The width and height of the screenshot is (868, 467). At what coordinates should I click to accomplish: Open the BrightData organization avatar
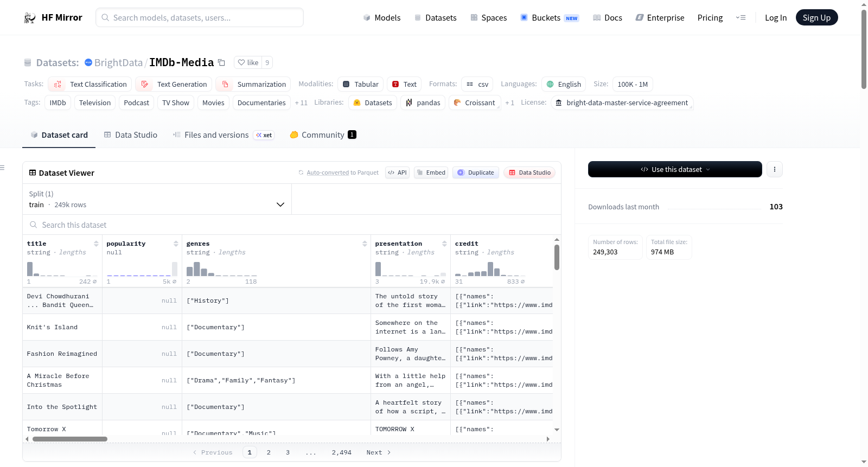pyautogui.click(x=88, y=62)
